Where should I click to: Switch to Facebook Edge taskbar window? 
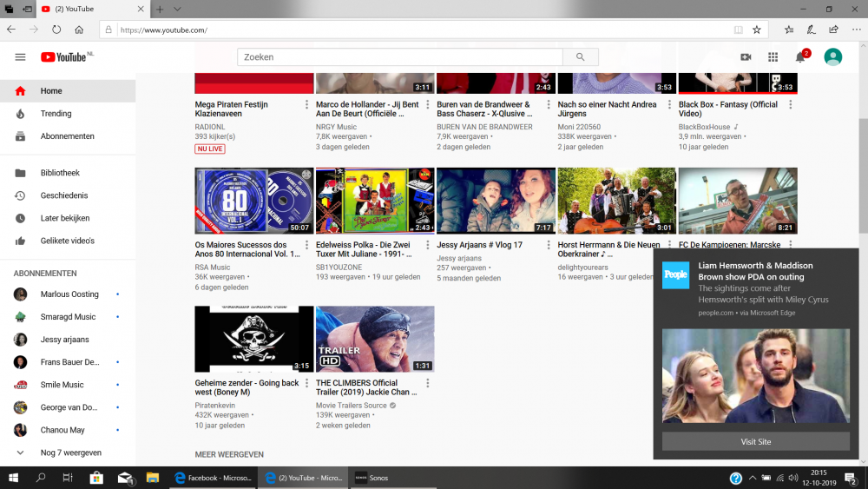214,478
